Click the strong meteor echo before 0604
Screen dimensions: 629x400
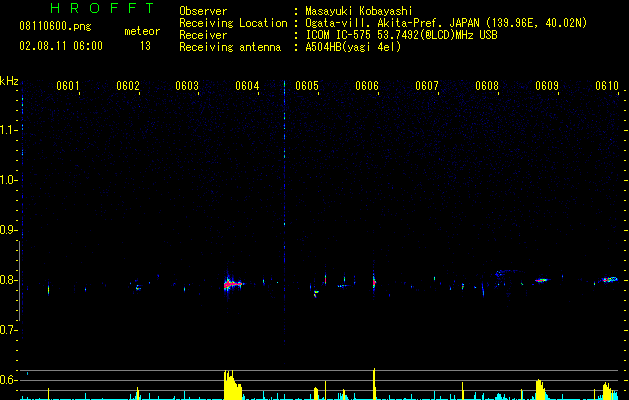tap(233, 284)
